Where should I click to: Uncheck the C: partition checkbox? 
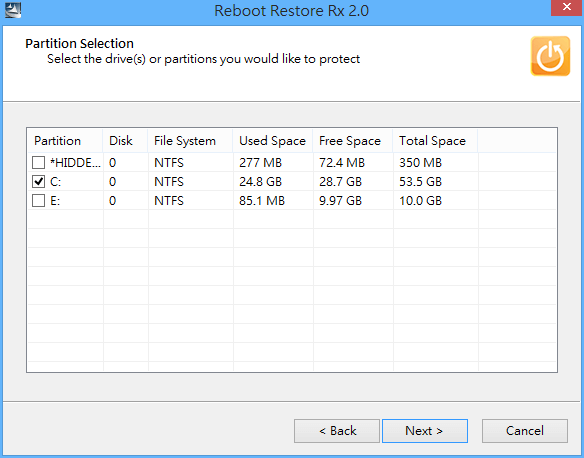[38, 181]
